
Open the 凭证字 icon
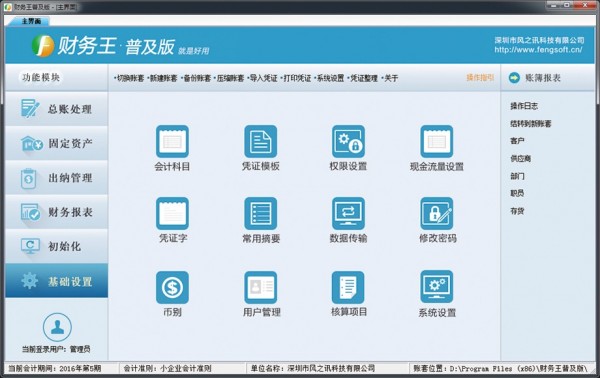click(172, 213)
